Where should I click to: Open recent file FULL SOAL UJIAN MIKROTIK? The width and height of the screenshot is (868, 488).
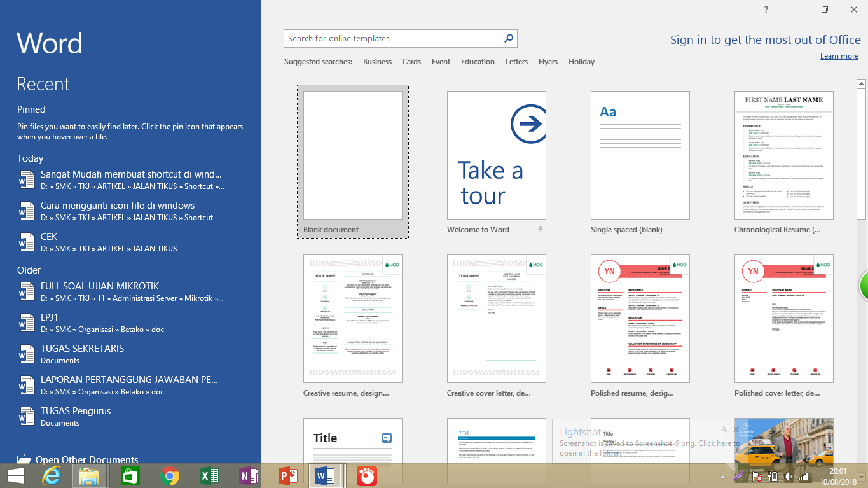pyautogui.click(x=100, y=286)
